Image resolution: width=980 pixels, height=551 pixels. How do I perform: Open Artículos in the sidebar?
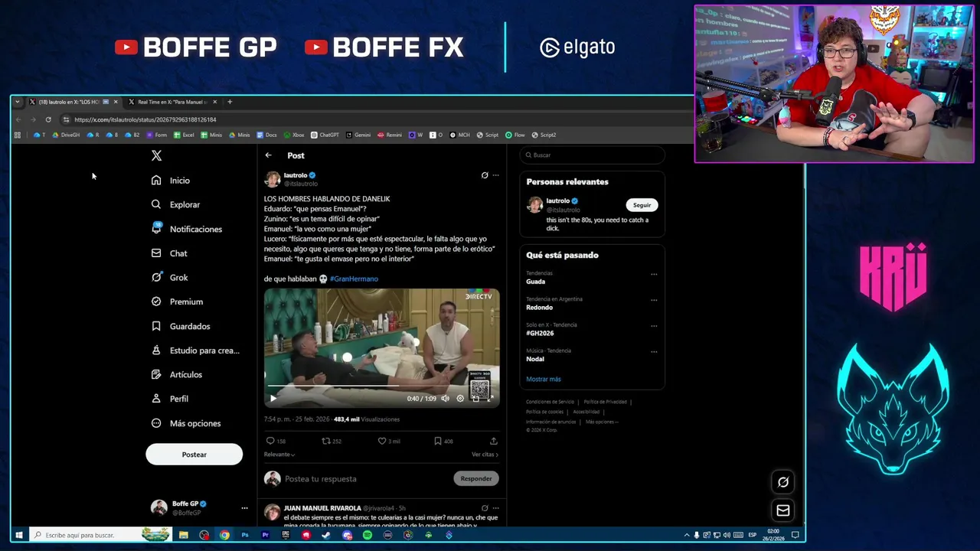[176, 374]
